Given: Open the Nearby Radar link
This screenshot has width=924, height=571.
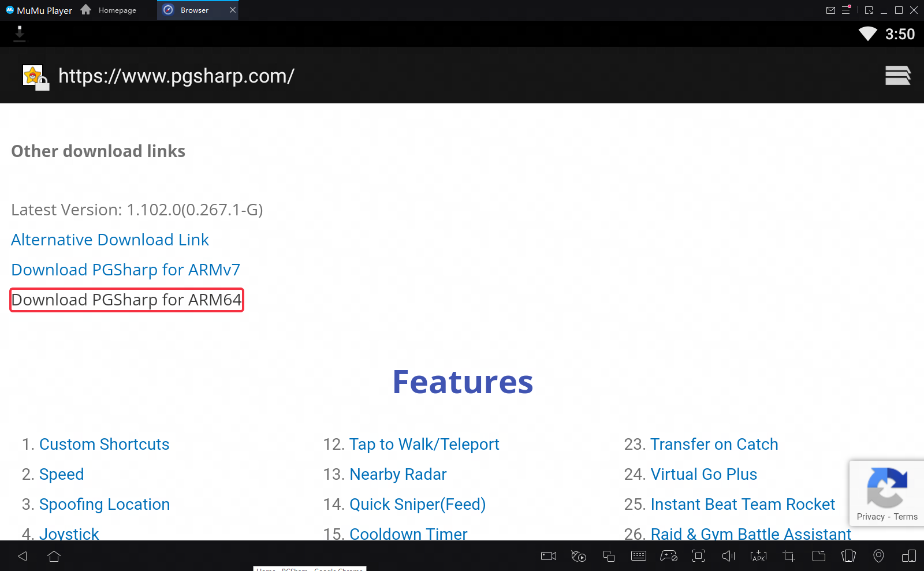Looking at the screenshot, I should point(398,474).
